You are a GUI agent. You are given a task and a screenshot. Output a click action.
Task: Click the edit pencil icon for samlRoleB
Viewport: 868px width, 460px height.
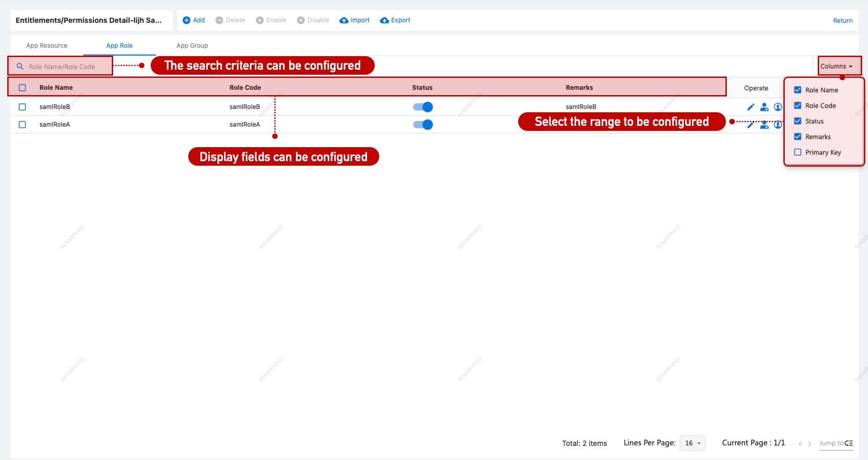point(751,107)
